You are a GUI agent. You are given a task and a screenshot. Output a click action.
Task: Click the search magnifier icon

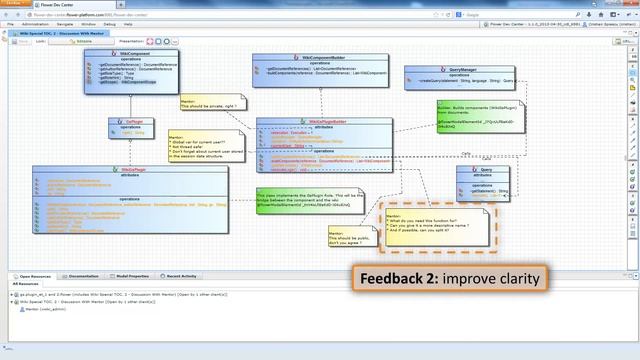(578, 15)
